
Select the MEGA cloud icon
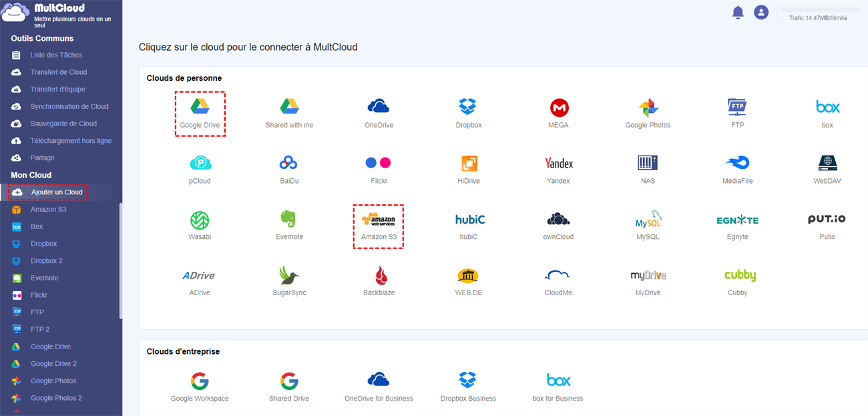tap(559, 108)
